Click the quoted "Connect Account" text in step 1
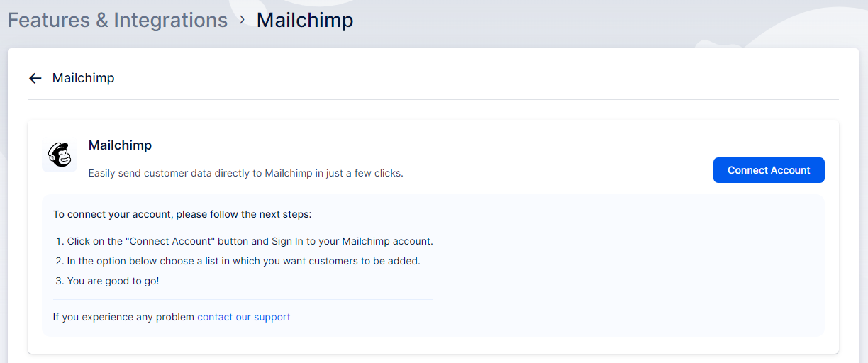 click(x=170, y=241)
